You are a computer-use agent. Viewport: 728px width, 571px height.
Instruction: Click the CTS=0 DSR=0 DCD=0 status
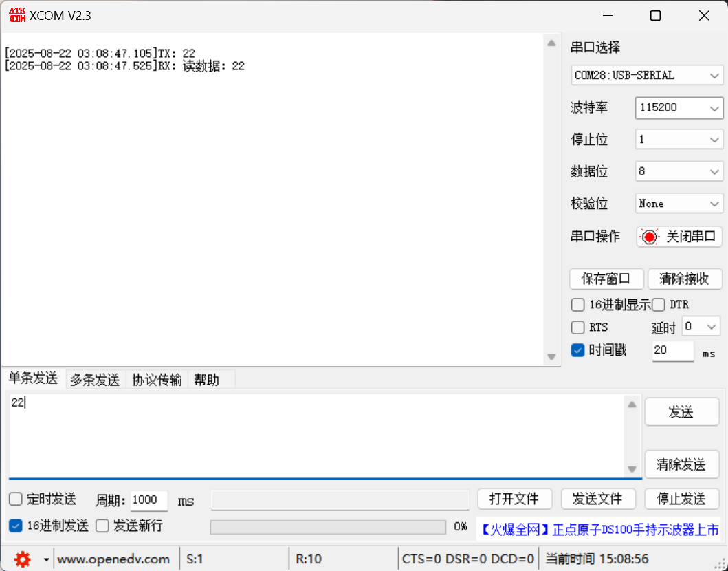coord(468,559)
